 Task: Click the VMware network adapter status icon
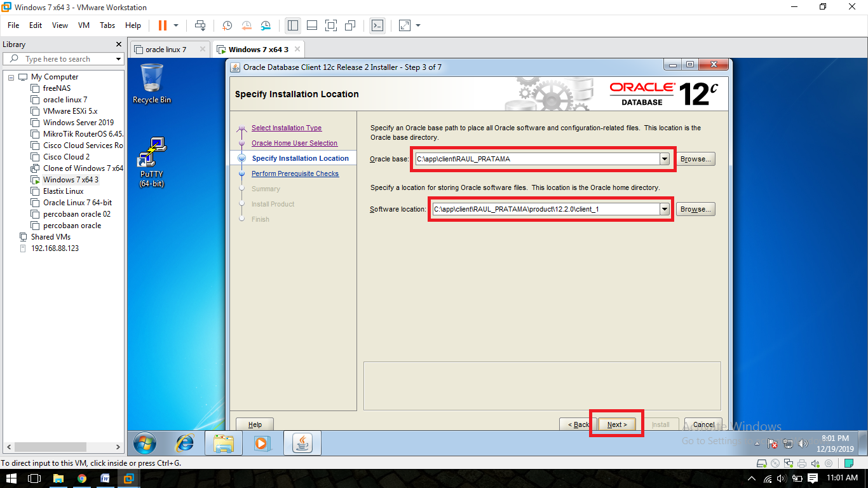tap(789, 463)
